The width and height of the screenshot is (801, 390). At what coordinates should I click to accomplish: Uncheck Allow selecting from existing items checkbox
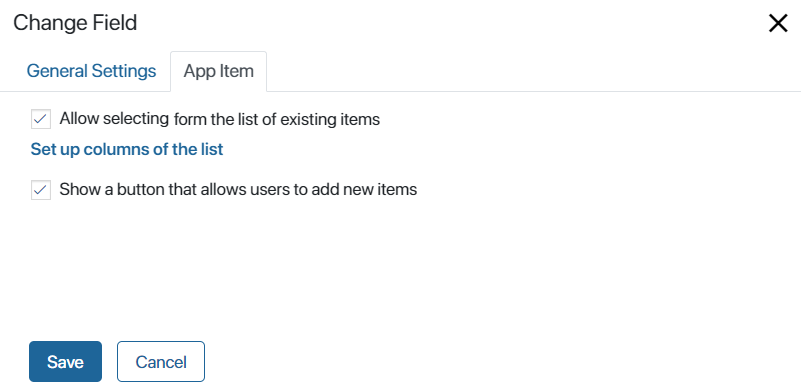click(41, 119)
